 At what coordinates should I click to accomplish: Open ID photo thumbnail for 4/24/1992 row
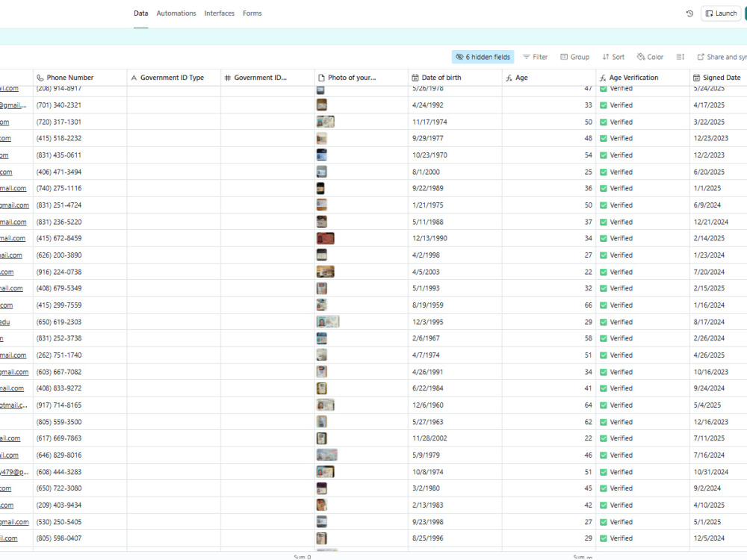coord(321,105)
